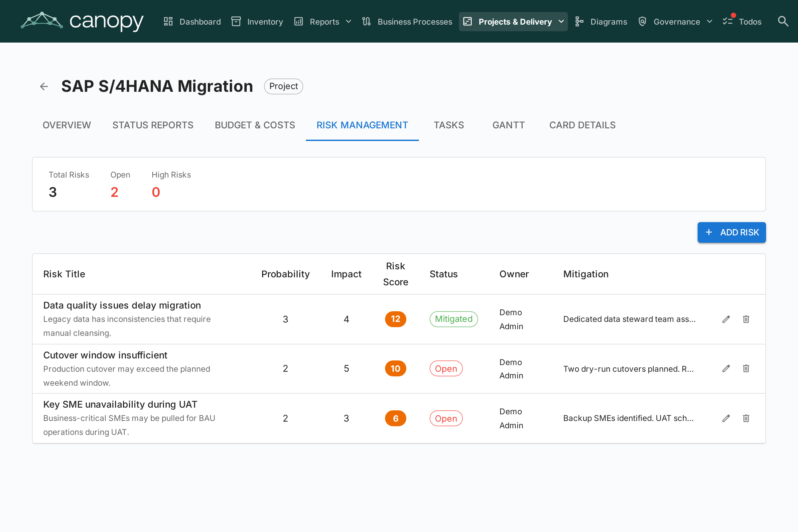Click the Mitigated status chip
Viewport: 798px width, 532px height.
click(x=454, y=319)
